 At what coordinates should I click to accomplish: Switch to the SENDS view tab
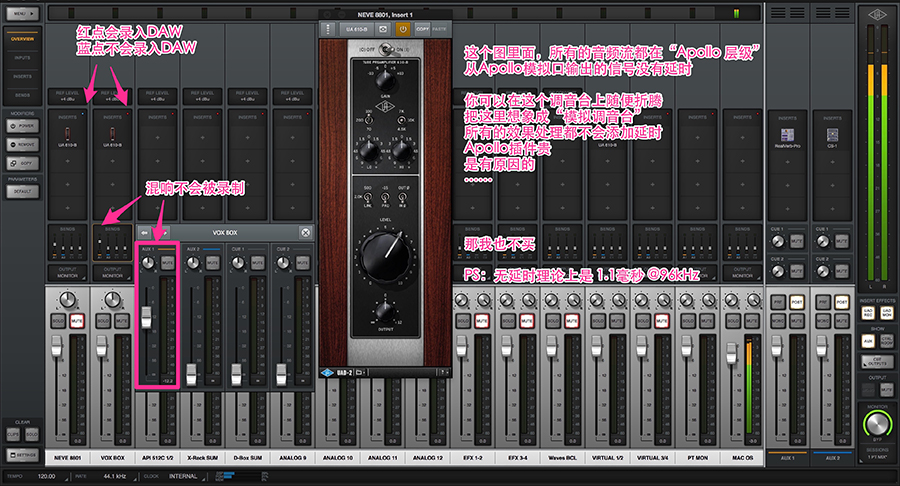[22, 95]
